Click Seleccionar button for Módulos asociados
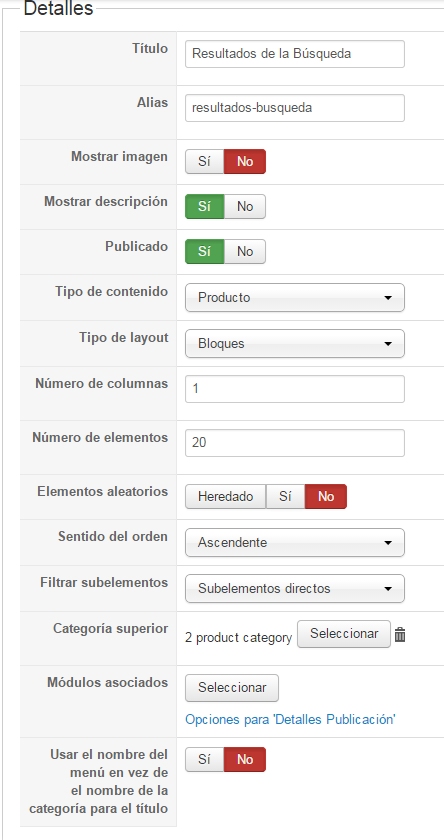The image size is (444, 840). click(x=232, y=687)
